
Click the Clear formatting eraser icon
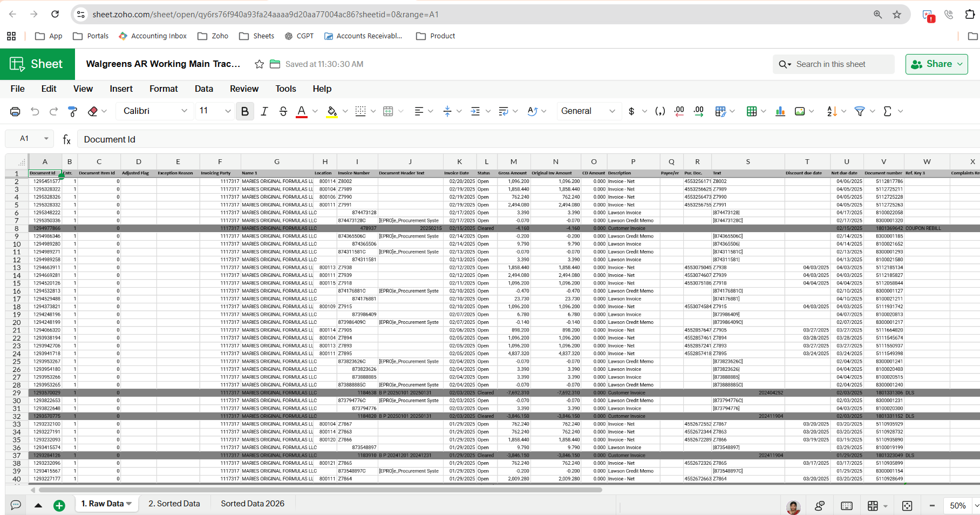[93, 111]
